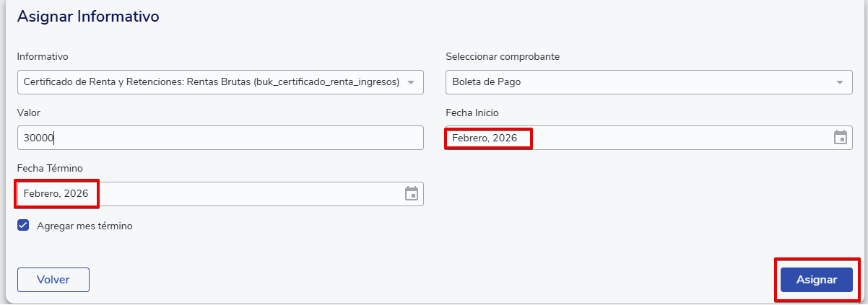Open the Fecha Término calendar picker icon
The height and width of the screenshot is (305, 868).
(412, 193)
